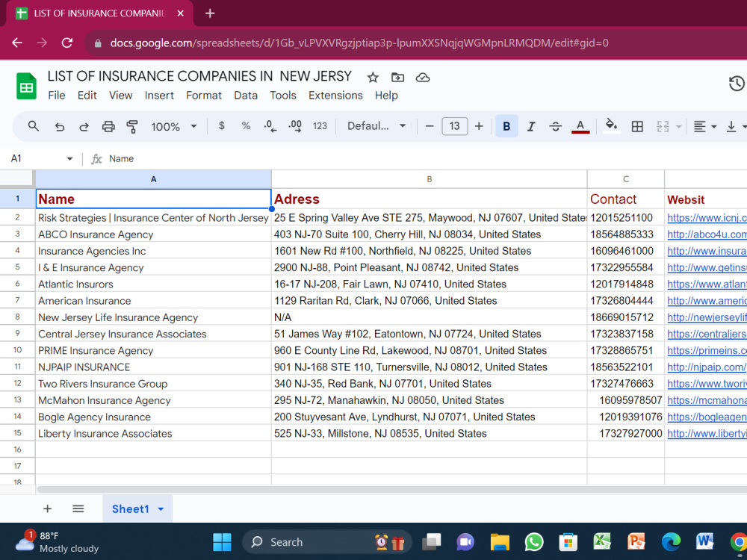Activate the paint format tool
The height and width of the screenshot is (560, 747).
132,126
